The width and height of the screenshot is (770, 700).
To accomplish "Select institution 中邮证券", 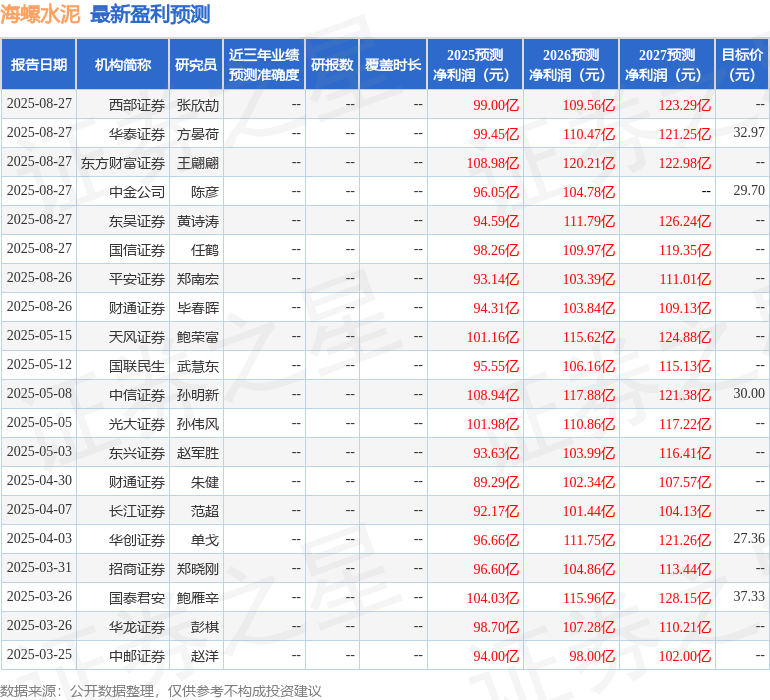I will click(137, 656).
